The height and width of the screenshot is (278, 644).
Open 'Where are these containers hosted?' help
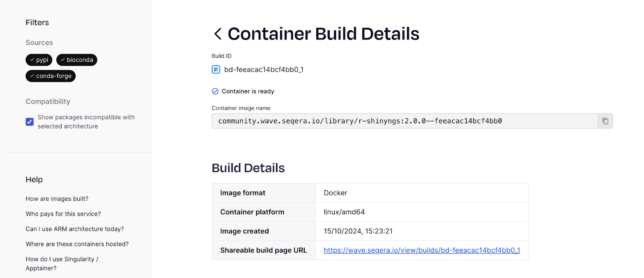click(x=77, y=244)
